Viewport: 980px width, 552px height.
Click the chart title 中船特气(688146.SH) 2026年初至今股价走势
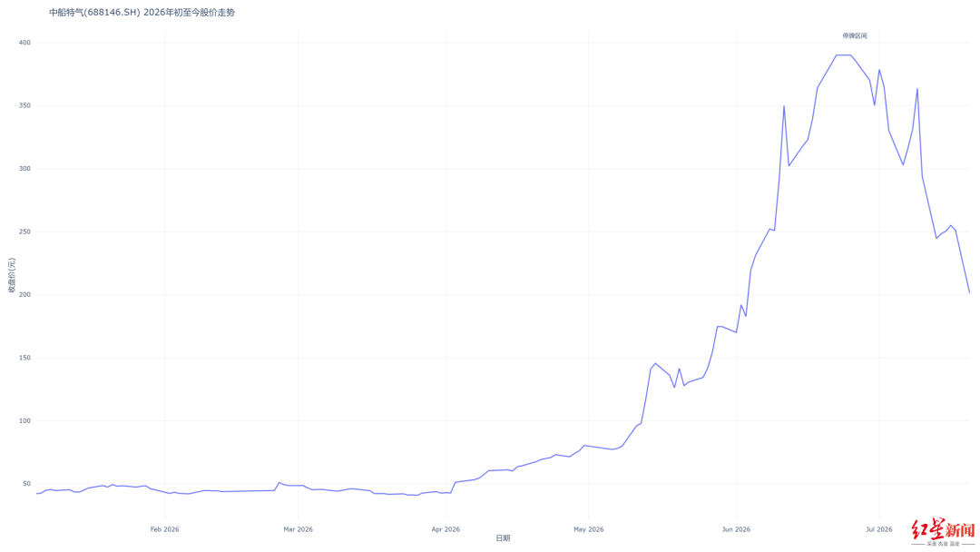click(x=142, y=13)
